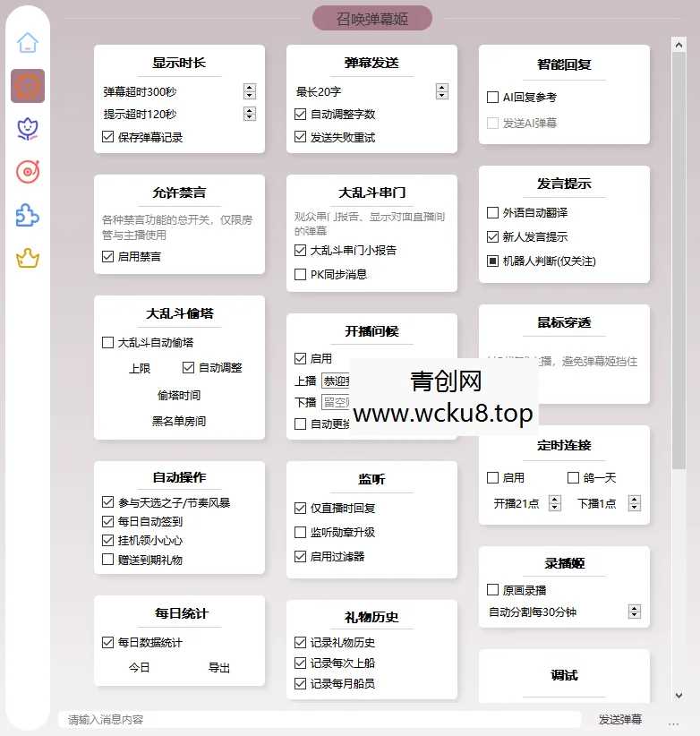
Task: Toggle 记录每月船员 checkbox
Action: 300,683
